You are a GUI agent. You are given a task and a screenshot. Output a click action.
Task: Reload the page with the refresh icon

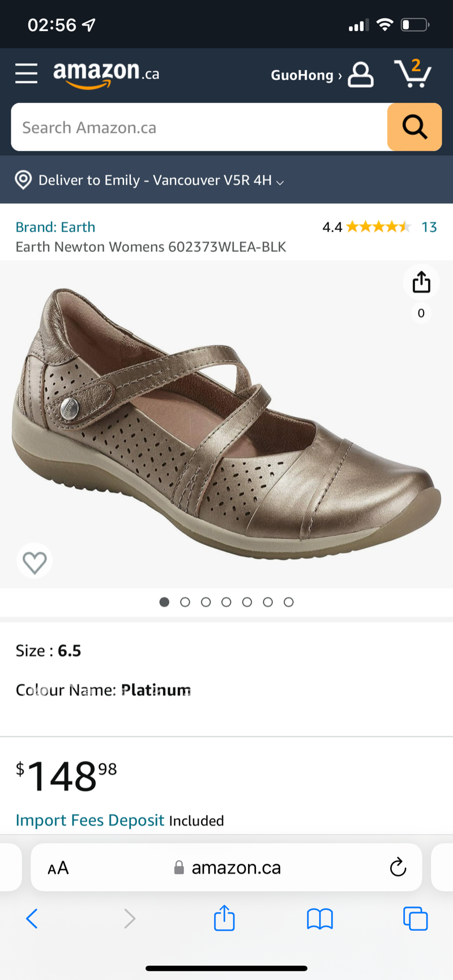pos(398,867)
